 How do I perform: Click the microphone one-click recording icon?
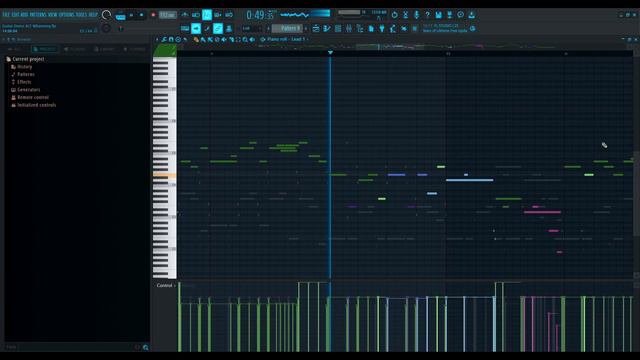coord(416,15)
